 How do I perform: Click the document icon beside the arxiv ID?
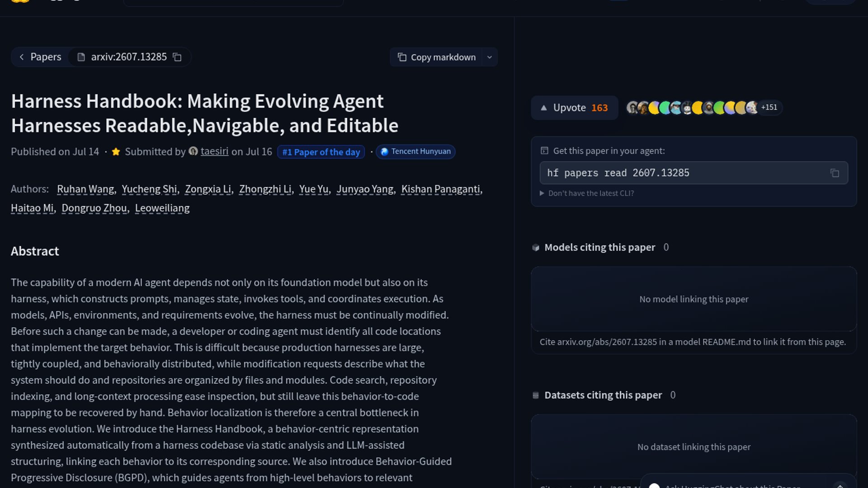pos(81,57)
